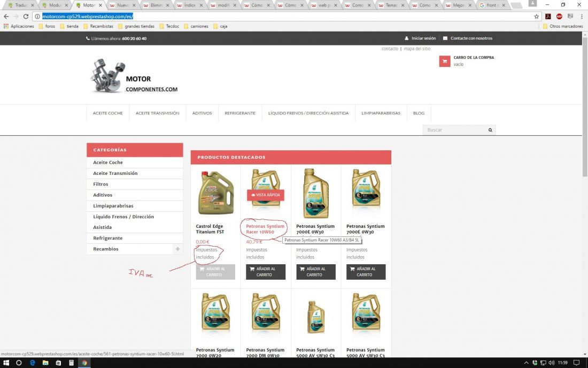
Task: Add Petronas Syntium Racer 10W60 to cart
Action: [266, 272]
